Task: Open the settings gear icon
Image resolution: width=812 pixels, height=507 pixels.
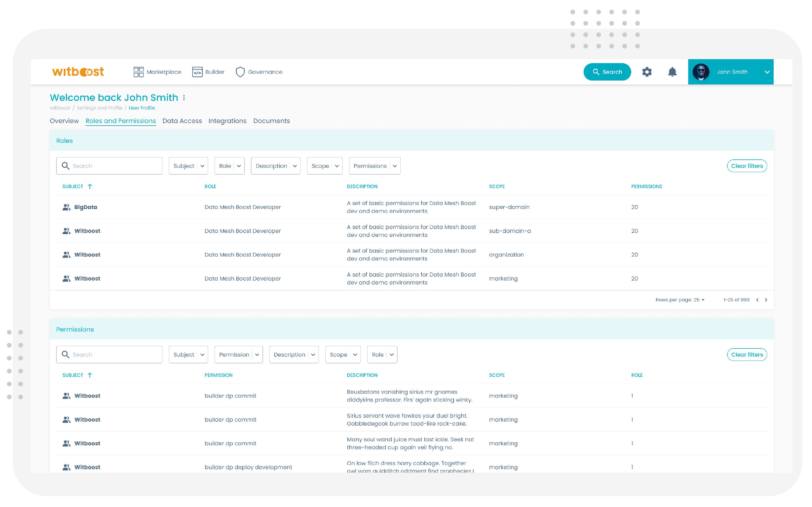Action: [x=646, y=72]
